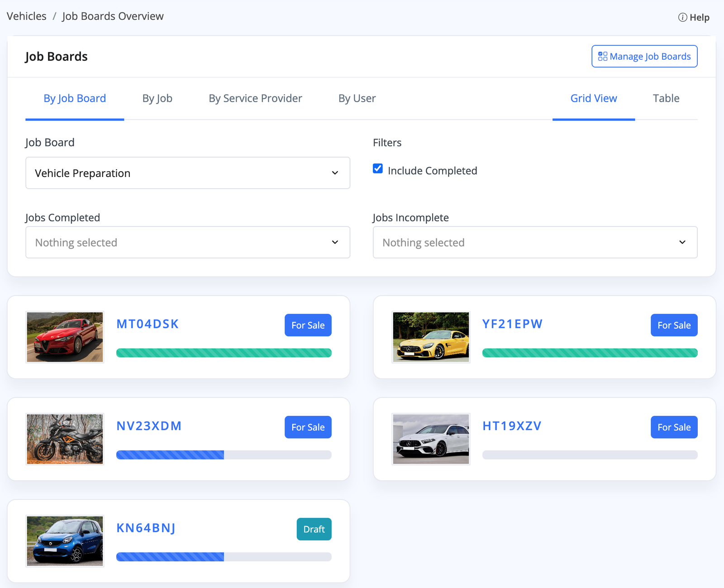Screen dimensions: 724x588
Task: Click the white Mercedes thumbnail for HT19XZV
Action: [431, 439]
